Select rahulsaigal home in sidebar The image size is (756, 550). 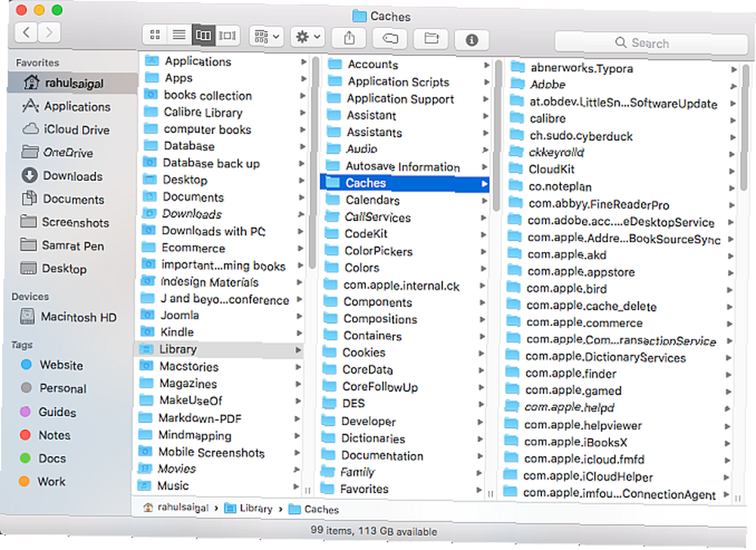tap(73, 83)
